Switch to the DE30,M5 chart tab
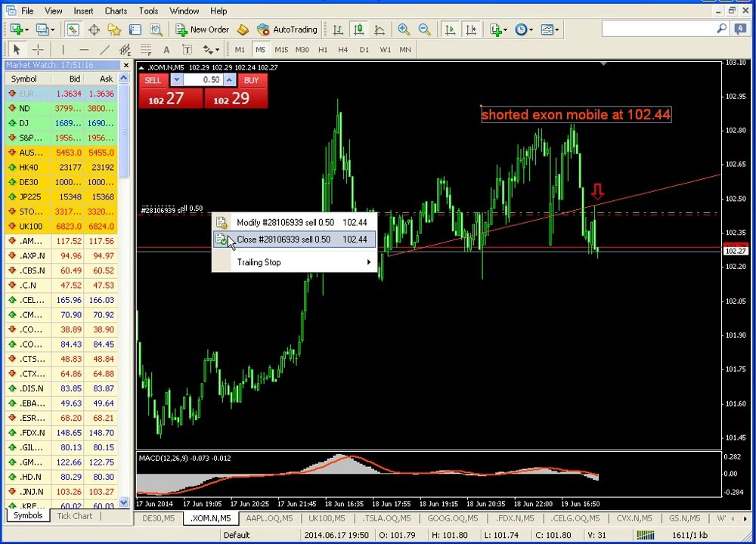Viewport: 756px width, 544px height. pyautogui.click(x=158, y=518)
